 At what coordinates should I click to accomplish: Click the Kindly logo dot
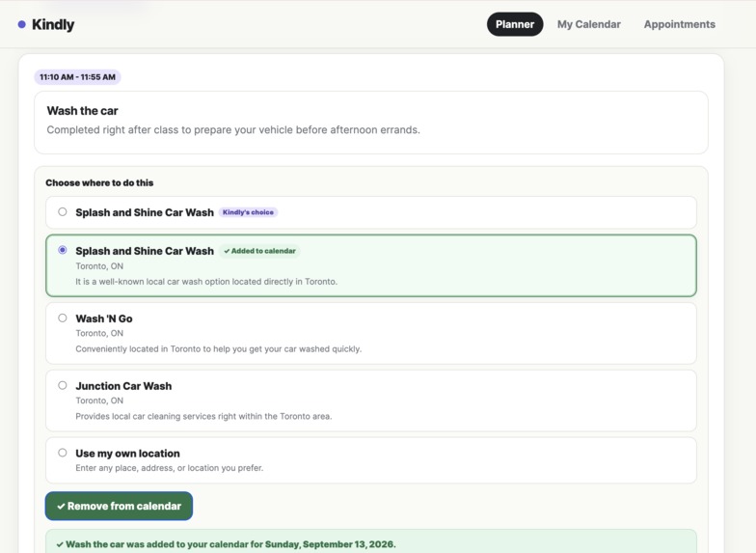point(21,25)
